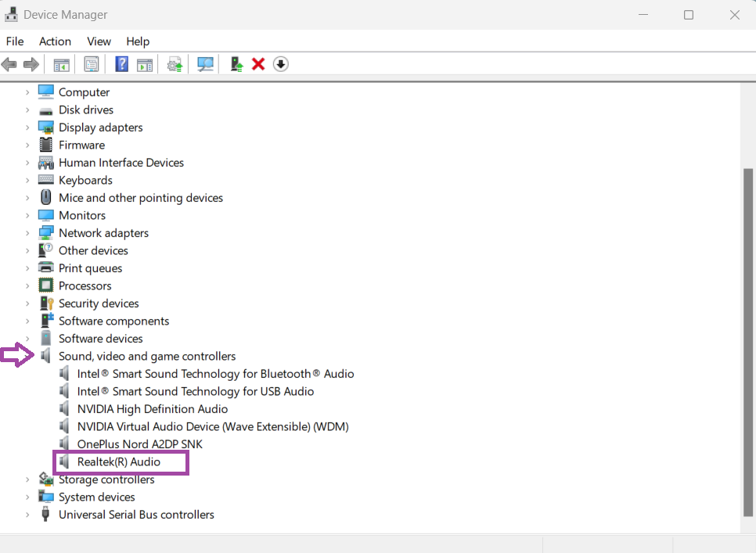Click the Back arrow toolbar icon
The image size is (756, 553).
tap(9, 64)
